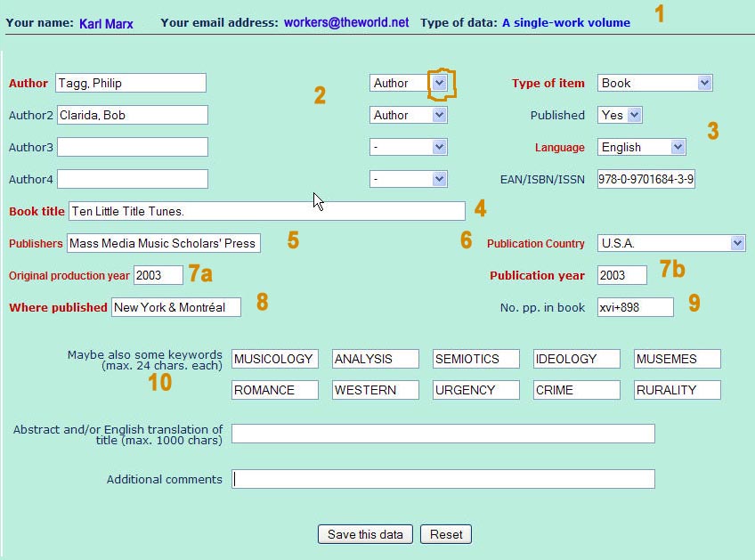Click the MUSICOLOGY keyword field
755x560 pixels.
point(274,359)
